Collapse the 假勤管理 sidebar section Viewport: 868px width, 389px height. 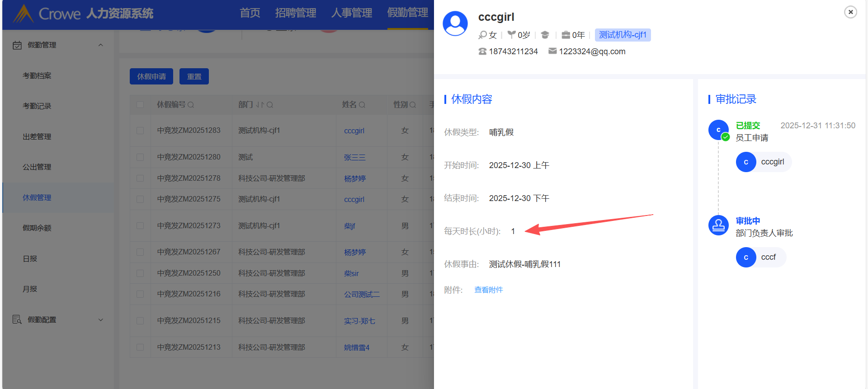pos(101,45)
